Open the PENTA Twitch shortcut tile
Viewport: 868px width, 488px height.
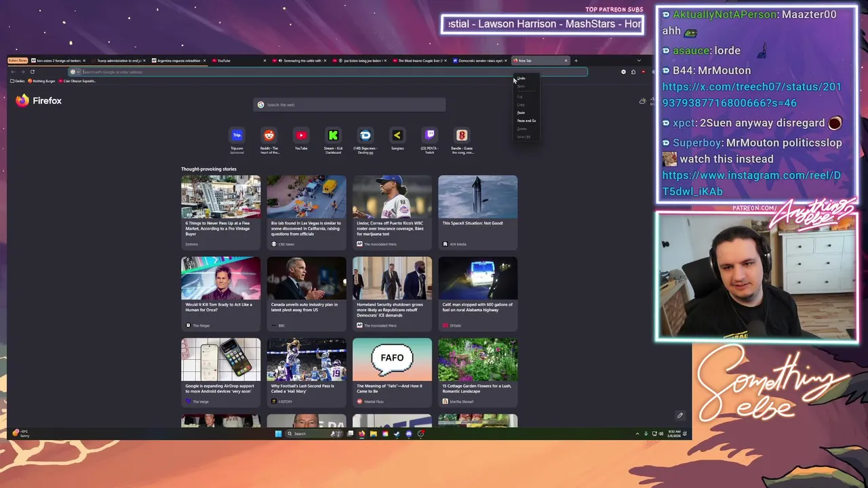(x=429, y=140)
